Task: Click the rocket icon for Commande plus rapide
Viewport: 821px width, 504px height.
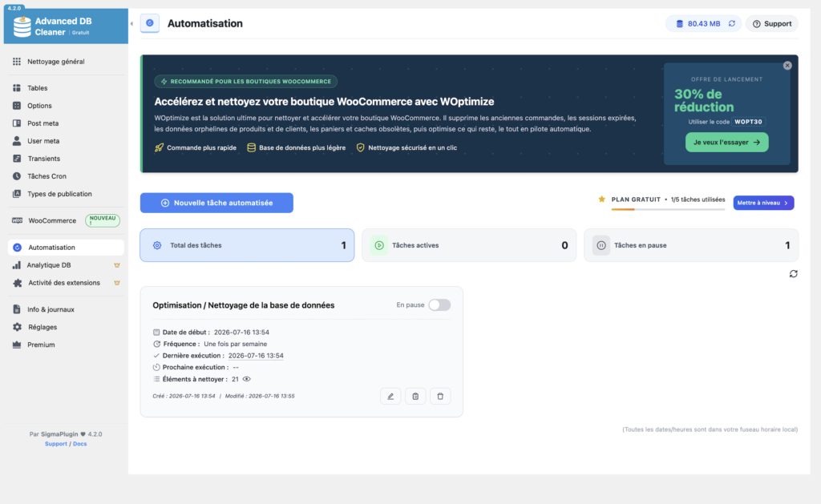Action: (x=160, y=147)
